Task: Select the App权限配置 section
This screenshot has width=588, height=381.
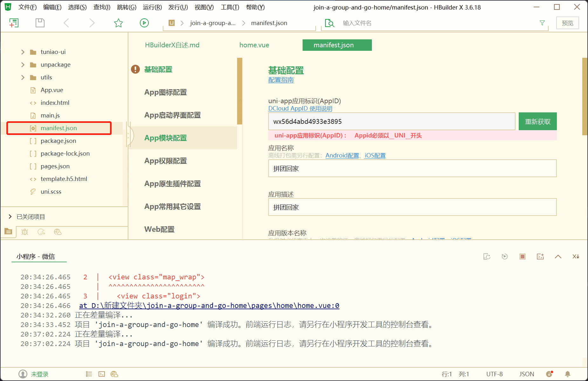Action: click(166, 161)
